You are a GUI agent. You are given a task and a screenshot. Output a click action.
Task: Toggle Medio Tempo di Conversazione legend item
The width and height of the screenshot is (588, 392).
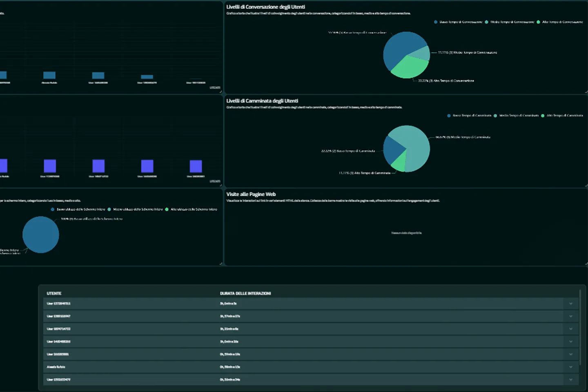[487, 22]
